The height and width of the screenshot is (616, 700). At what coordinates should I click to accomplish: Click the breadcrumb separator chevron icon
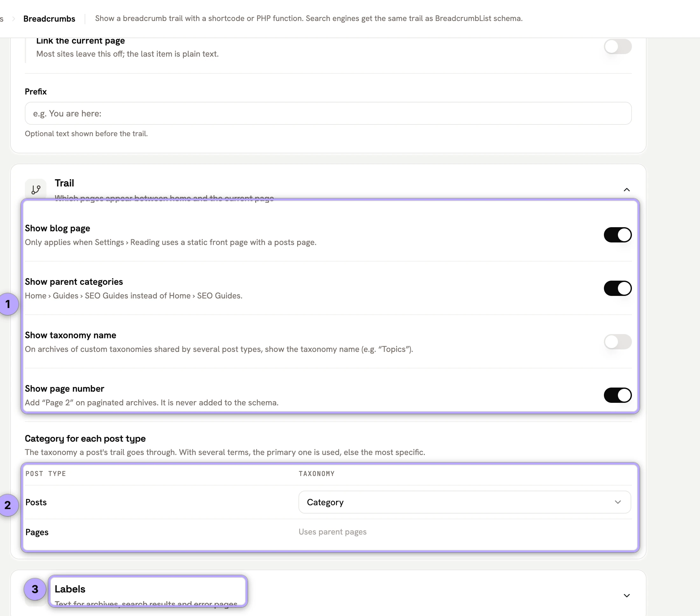[13, 19]
